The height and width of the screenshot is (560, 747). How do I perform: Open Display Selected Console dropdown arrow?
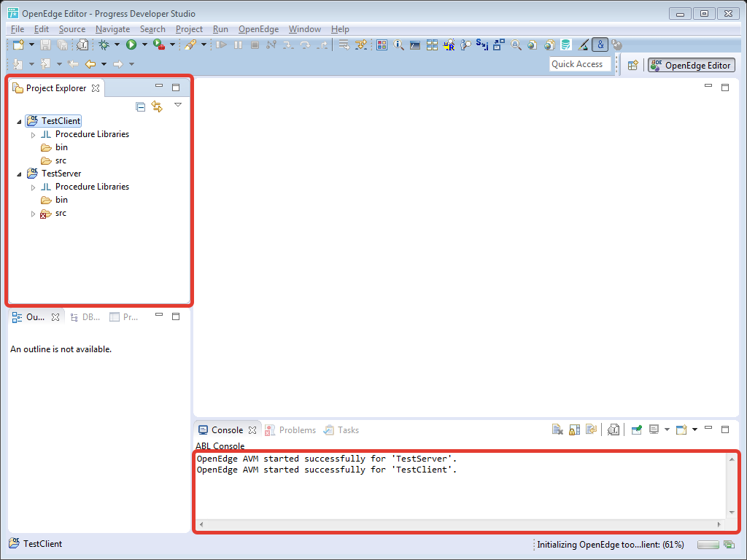tap(667, 429)
